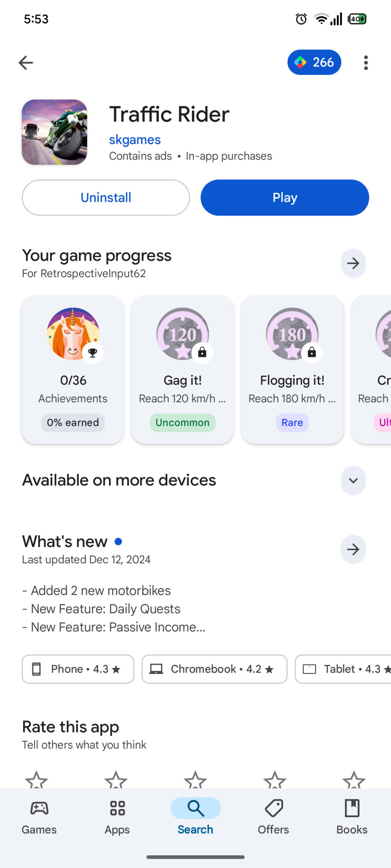Select the Phone rating chip
Image resolution: width=391 pixels, height=868 pixels.
click(78, 669)
